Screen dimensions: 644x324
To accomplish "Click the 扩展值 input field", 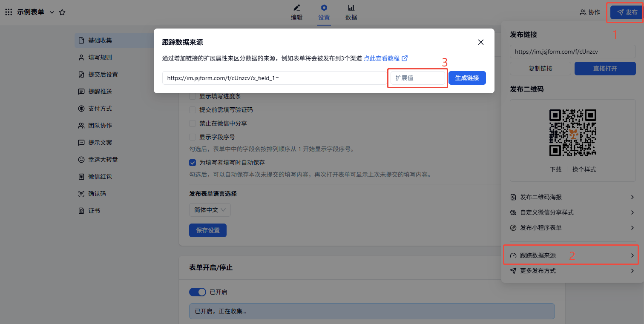I will tap(417, 78).
